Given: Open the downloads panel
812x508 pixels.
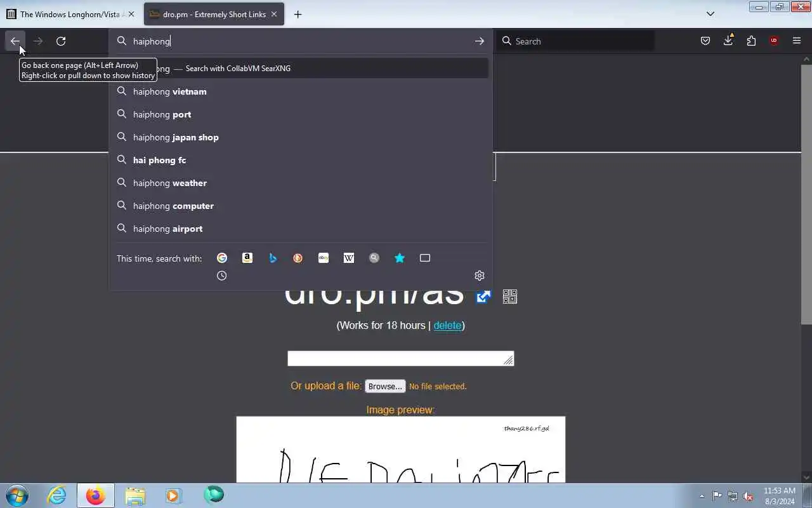Looking at the screenshot, I should click(x=728, y=41).
